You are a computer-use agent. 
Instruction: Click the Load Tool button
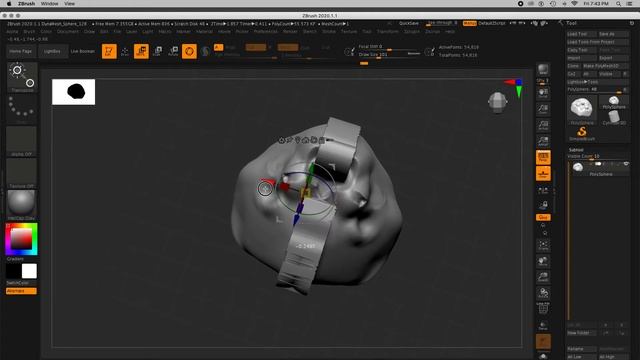pyautogui.click(x=582, y=34)
